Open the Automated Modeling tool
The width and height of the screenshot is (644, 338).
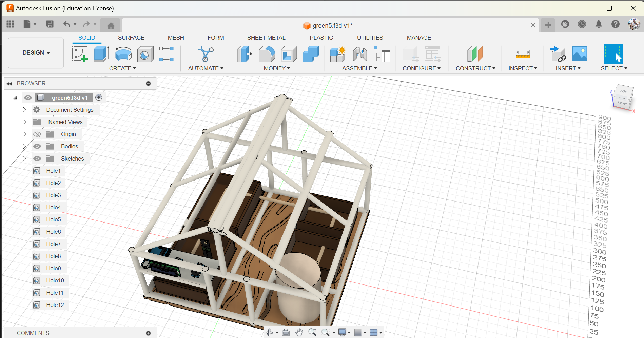coord(206,54)
